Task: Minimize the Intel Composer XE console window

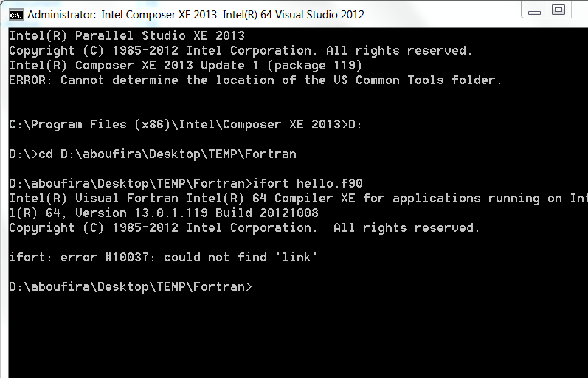Action: click(x=534, y=10)
